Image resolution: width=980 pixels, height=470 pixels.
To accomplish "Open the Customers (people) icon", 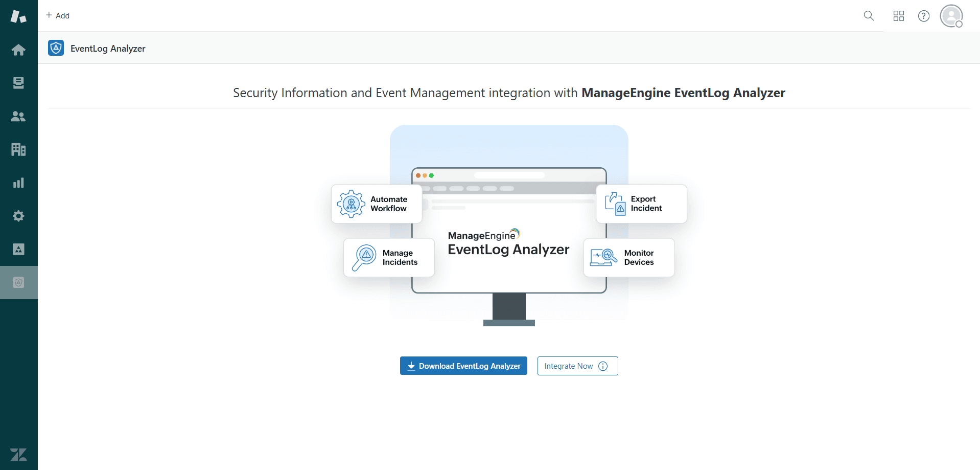I will coord(18,116).
